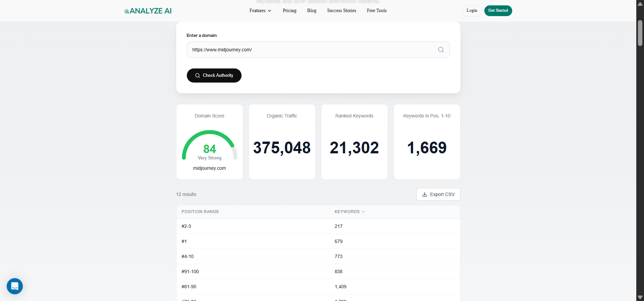Click the 12 results label
This screenshot has width=644, height=301.
[186, 194]
